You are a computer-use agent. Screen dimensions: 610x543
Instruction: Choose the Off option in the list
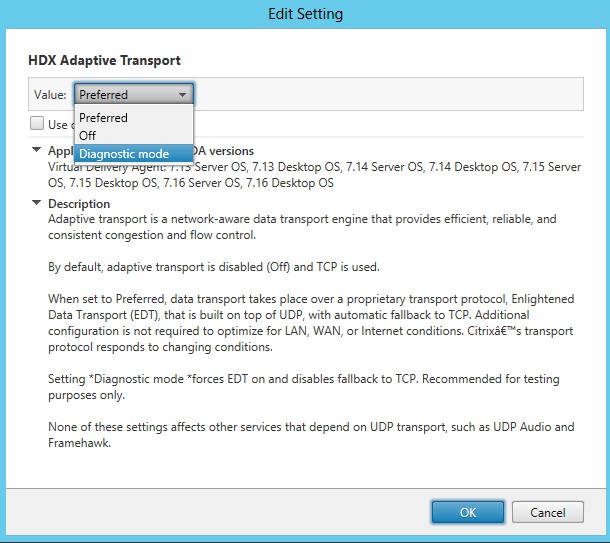pyautogui.click(x=88, y=136)
